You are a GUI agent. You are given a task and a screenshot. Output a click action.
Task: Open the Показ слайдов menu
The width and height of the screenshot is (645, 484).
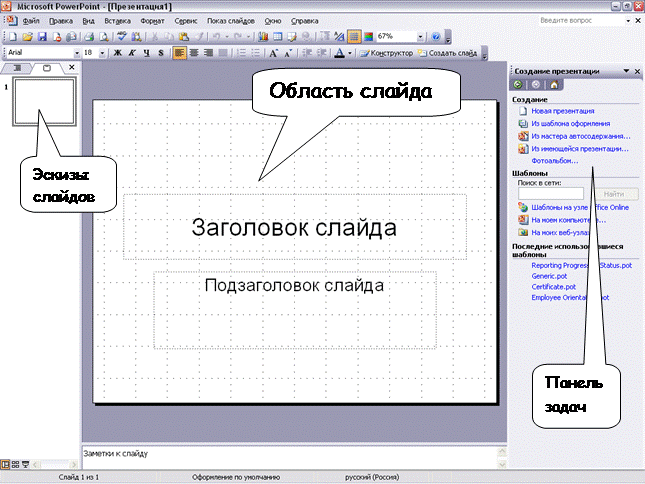[x=231, y=21]
